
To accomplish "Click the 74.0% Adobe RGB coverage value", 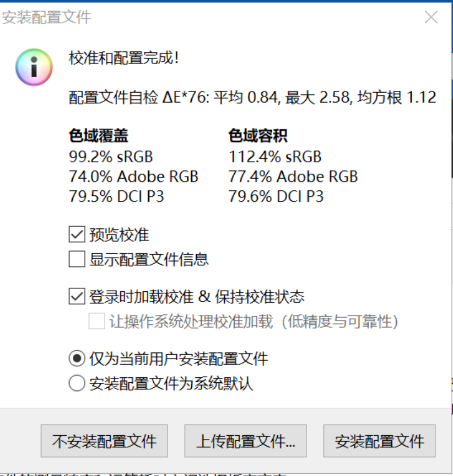I will click(134, 177).
